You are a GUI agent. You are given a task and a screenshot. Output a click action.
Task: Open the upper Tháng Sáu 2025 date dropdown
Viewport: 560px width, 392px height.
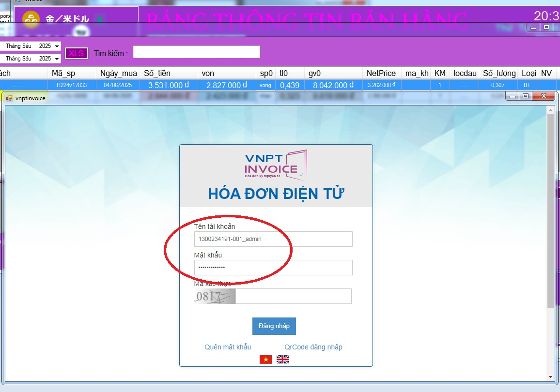57,46
